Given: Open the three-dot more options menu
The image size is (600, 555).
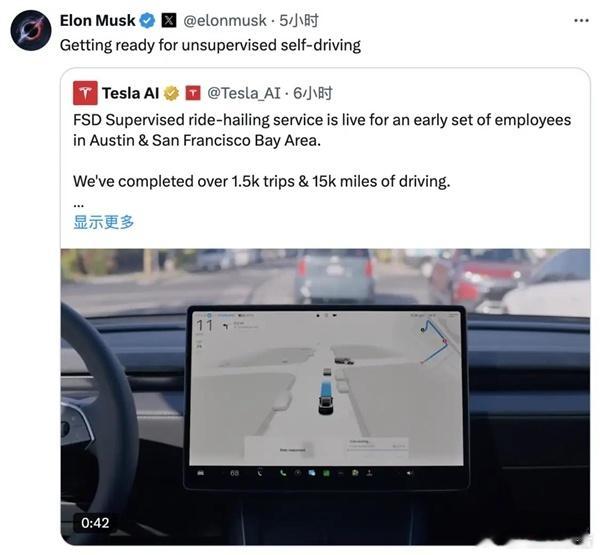Looking at the screenshot, I should point(581,21).
